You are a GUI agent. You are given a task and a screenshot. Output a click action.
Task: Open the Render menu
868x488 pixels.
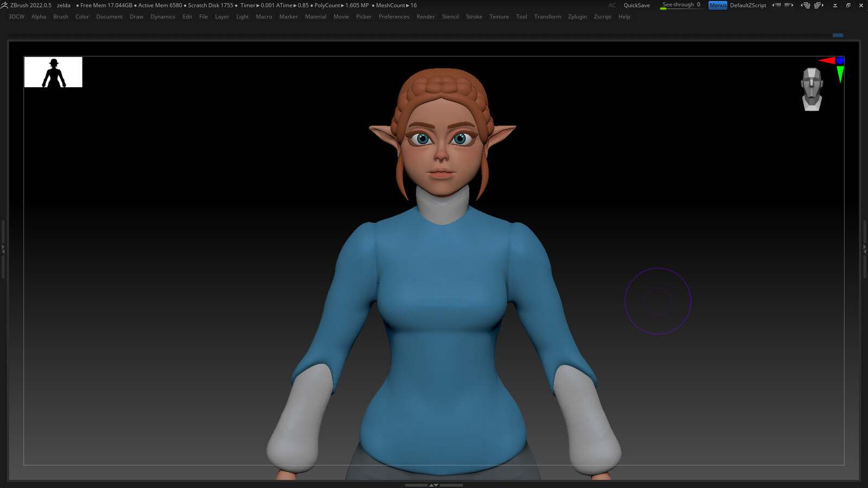[425, 17]
